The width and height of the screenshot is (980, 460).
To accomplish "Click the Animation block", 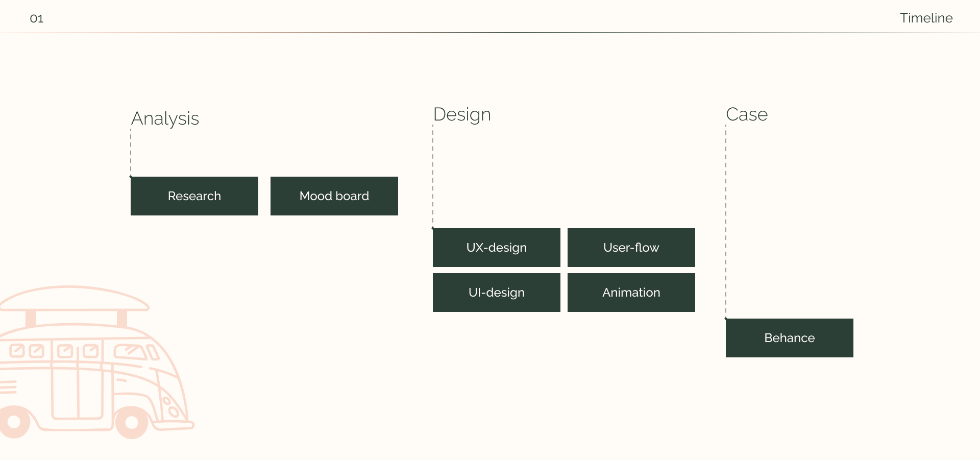I will (x=631, y=293).
